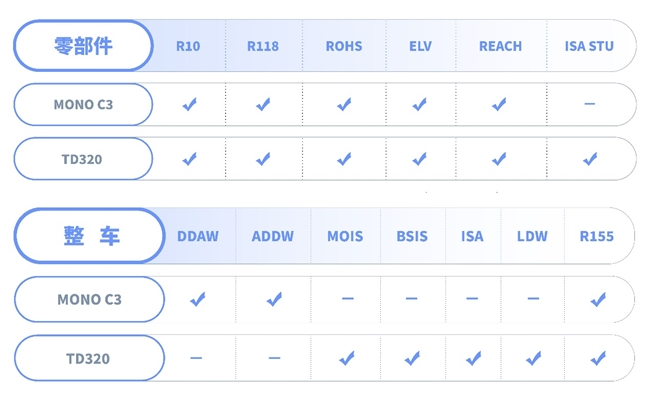
Task: Select the ELV column header
Action: point(420,46)
